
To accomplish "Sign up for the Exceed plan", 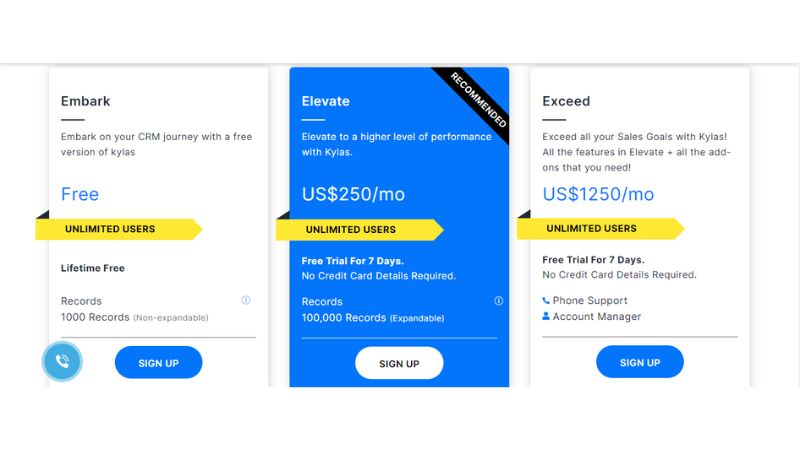I will click(x=640, y=362).
